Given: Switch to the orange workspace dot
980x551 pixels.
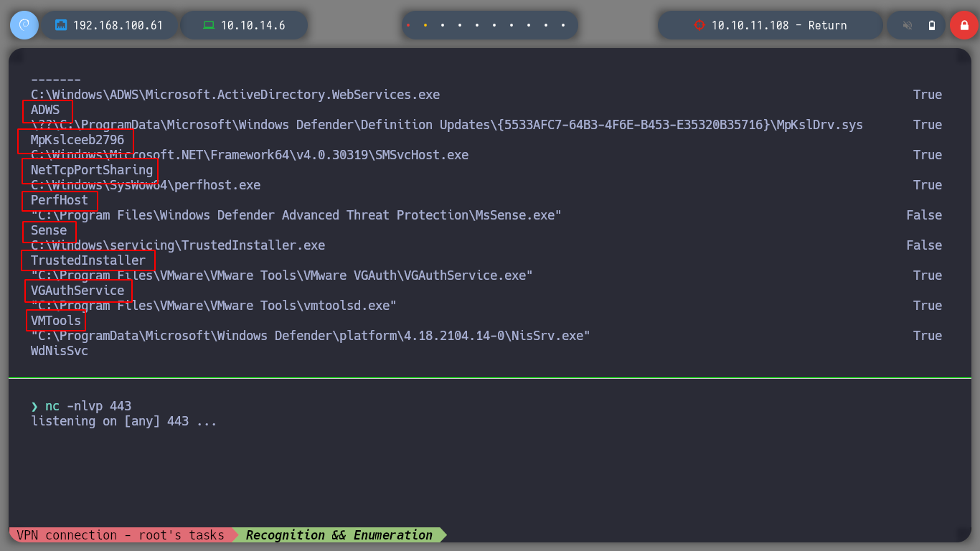Looking at the screenshot, I should pos(425,25).
